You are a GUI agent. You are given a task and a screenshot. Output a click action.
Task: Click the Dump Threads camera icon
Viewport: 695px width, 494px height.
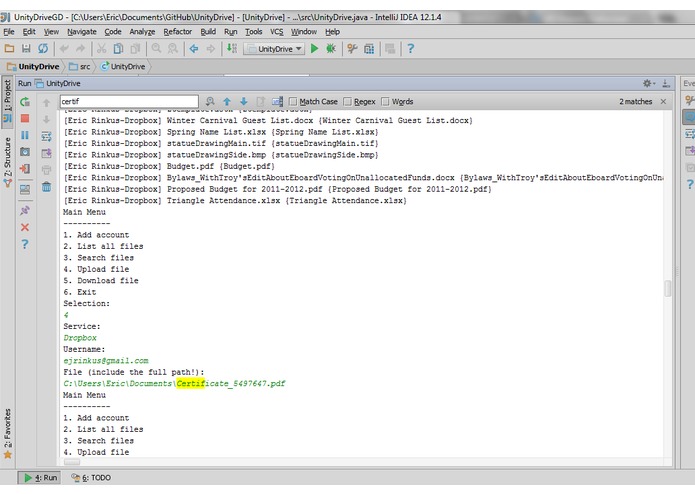click(25, 152)
